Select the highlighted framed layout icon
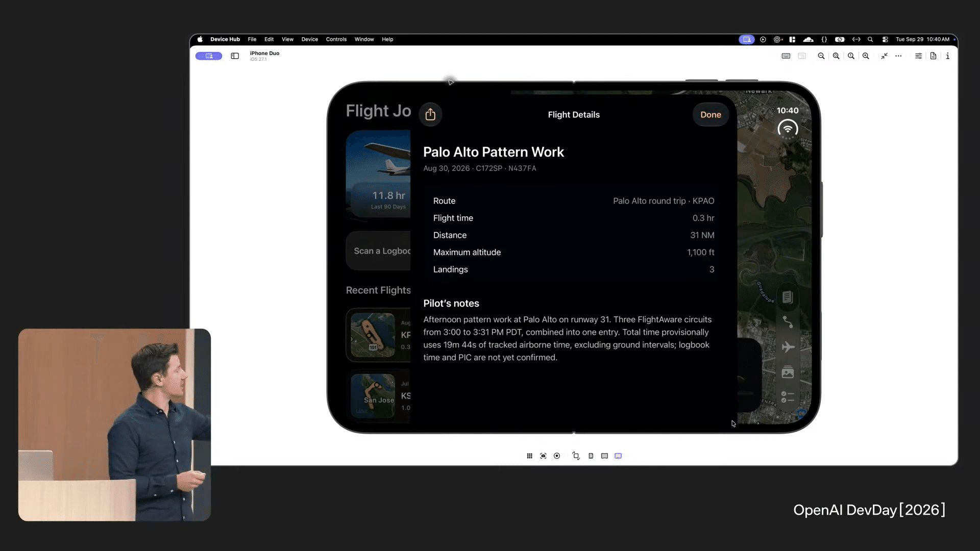 (618, 456)
